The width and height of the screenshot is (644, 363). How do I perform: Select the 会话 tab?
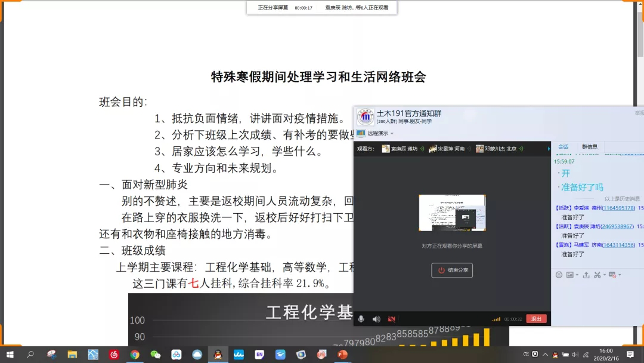[563, 147]
